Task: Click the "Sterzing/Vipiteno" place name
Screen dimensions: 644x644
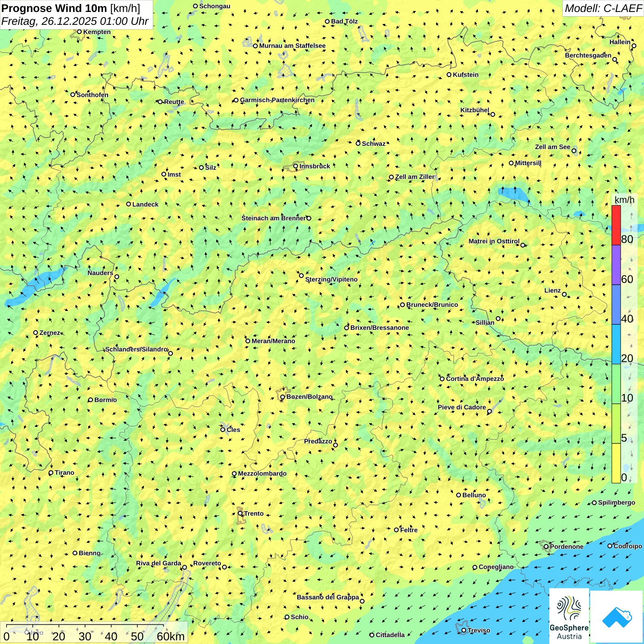Action: (331, 279)
